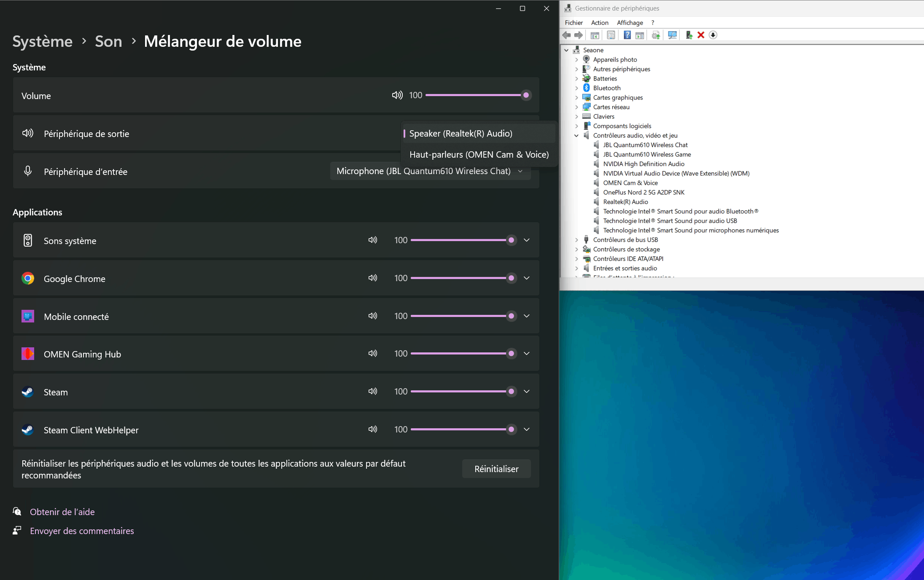Screen dimensions: 924x580
Task: Open the Obtenir de l'aide link
Action: pos(62,512)
